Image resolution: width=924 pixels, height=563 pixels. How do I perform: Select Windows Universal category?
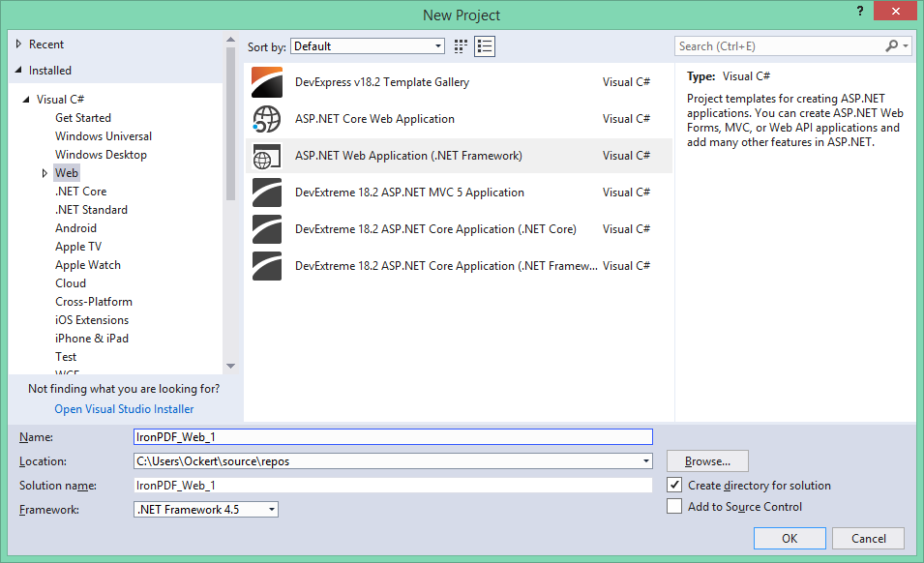coord(104,136)
